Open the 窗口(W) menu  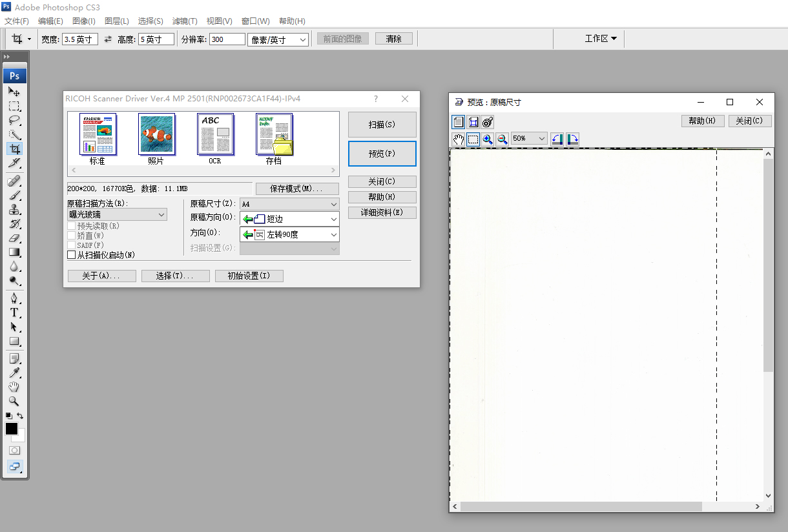tap(256, 21)
